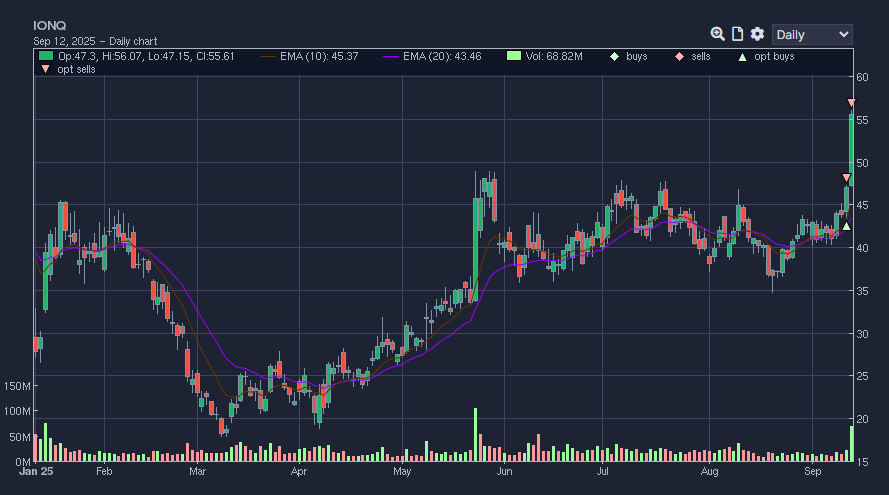The height and width of the screenshot is (495, 889).
Task: Click the 'May' x-axis label
Action: [x=402, y=471]
